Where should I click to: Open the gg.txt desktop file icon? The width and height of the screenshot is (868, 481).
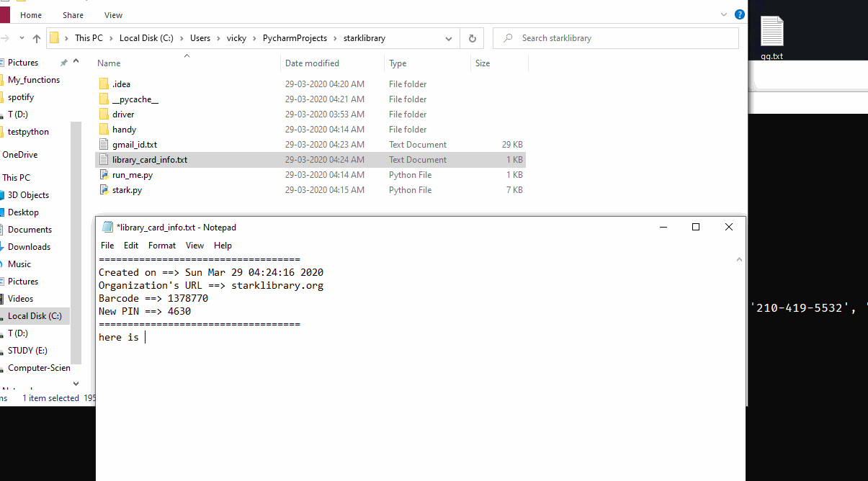click(771, 36)
